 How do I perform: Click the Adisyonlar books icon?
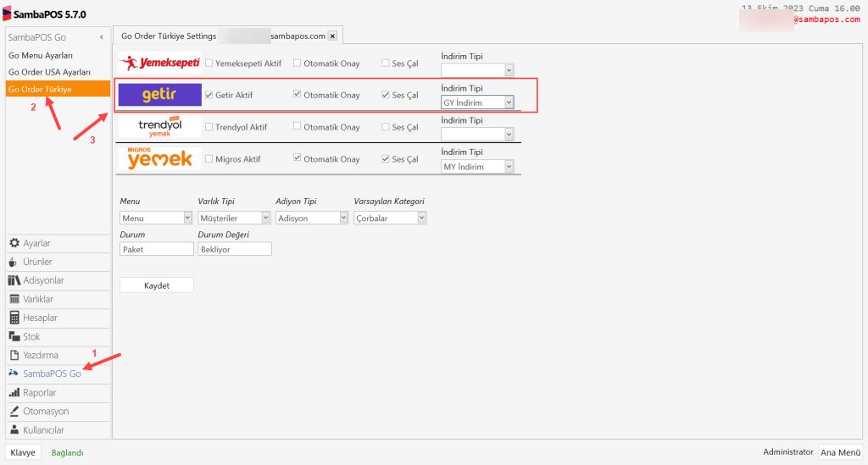[x=14, y=280]
